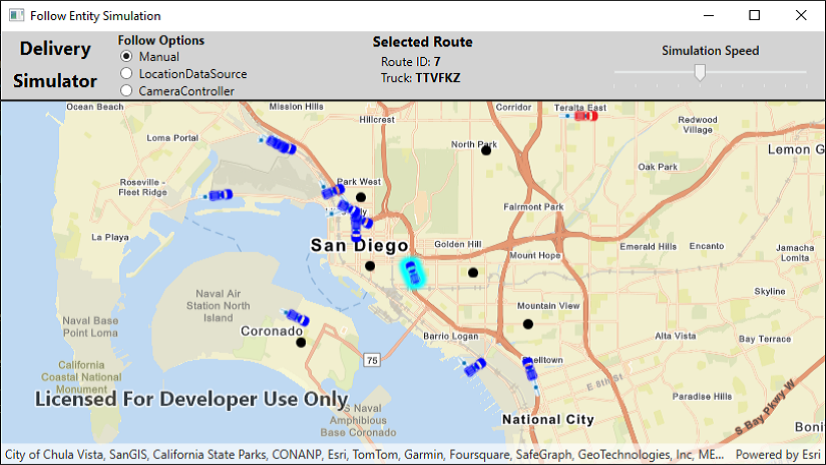Click the 'Truck: TTVFKZ' text
This screenshot has width=826, height=465.
pyautogui.click(x=420, y=78)
